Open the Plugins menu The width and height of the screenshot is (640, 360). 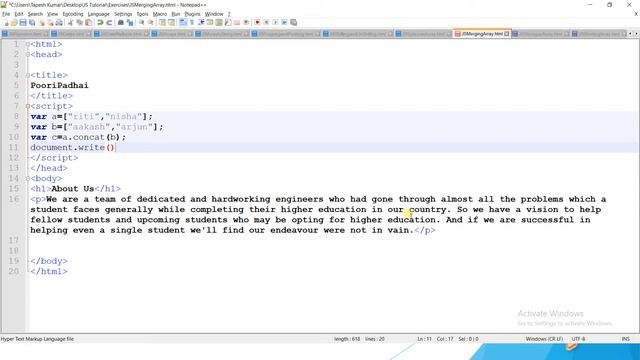coord(192,14)
